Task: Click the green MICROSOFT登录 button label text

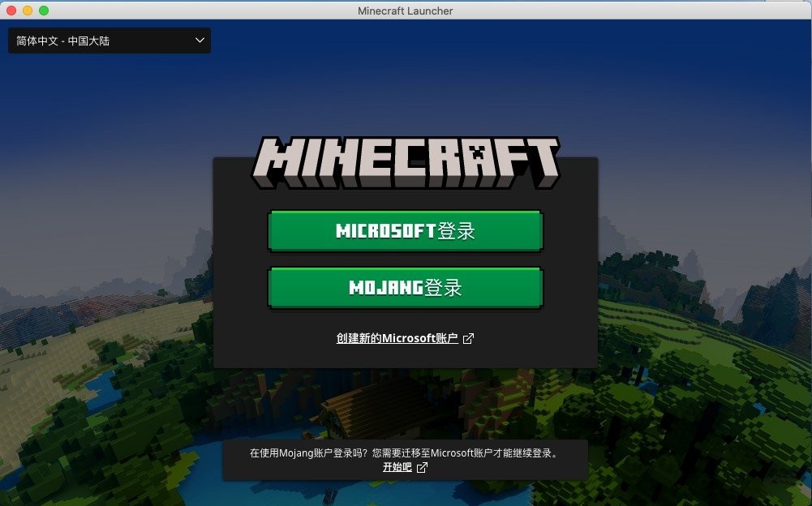Action: pos(405,230)
